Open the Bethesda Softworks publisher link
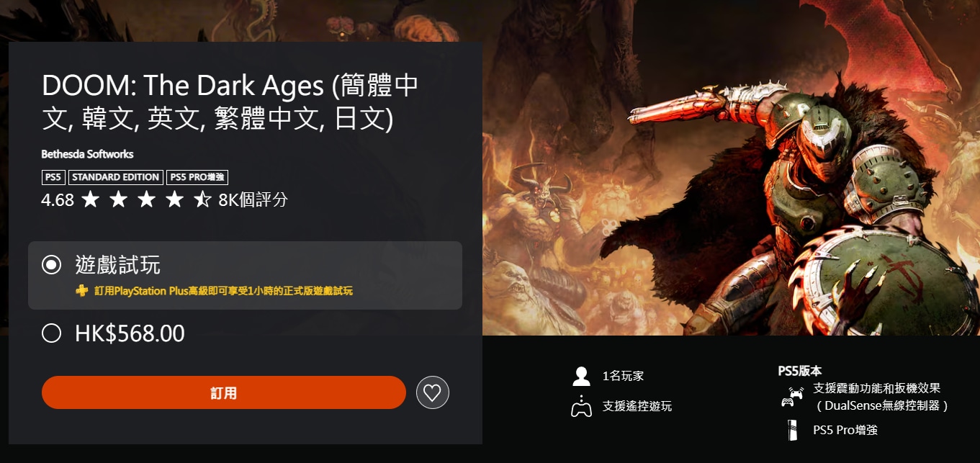Screen dimensions: 980x463 coord(87,154)
